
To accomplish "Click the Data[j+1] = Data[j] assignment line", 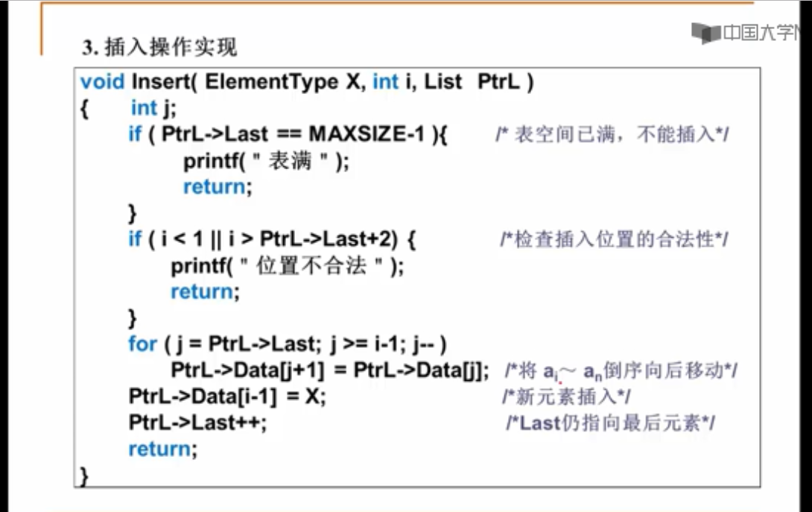I will pyautogui.click(x=330, y=370).
